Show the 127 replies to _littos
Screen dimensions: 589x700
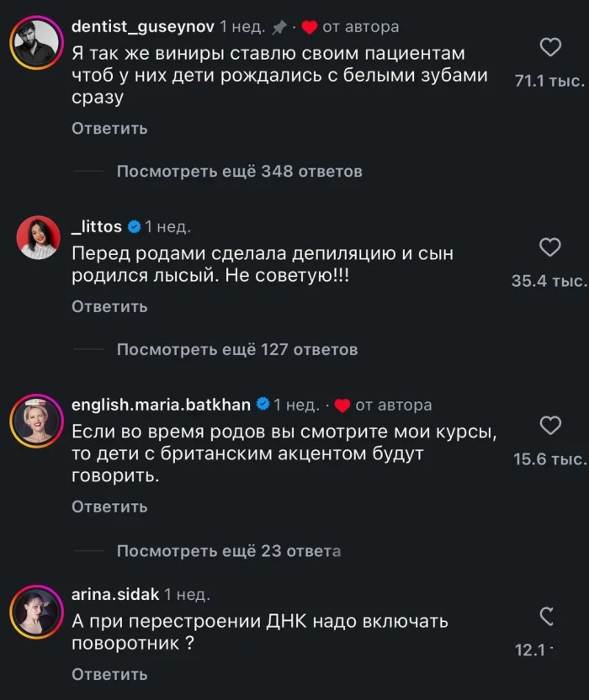239,349
